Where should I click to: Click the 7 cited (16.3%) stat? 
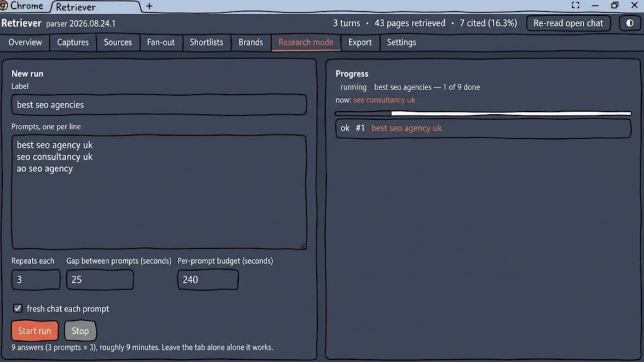[488, 23]
